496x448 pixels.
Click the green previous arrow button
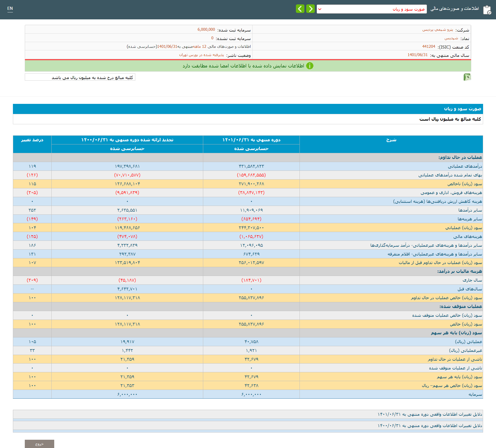coord(300,9)
